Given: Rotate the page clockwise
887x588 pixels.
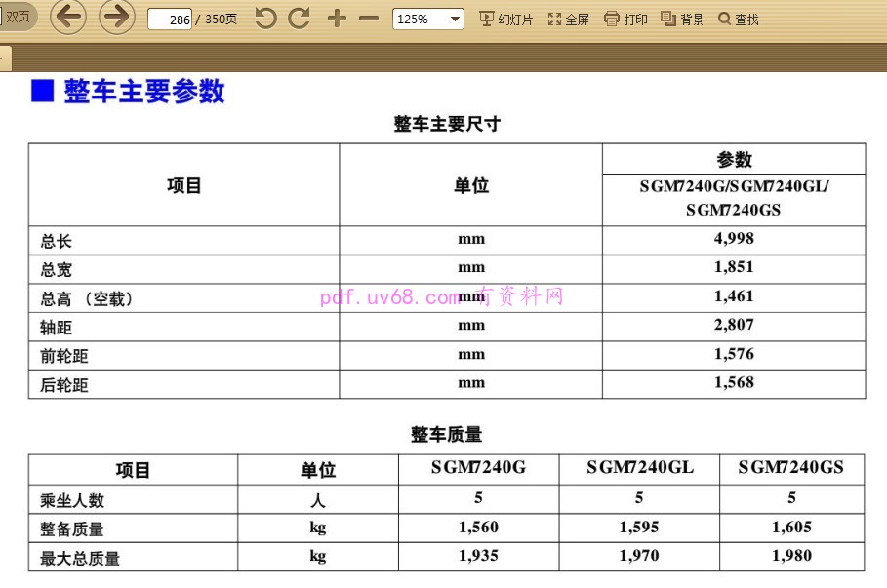Looking at the screenshot, I should point(298,17).
